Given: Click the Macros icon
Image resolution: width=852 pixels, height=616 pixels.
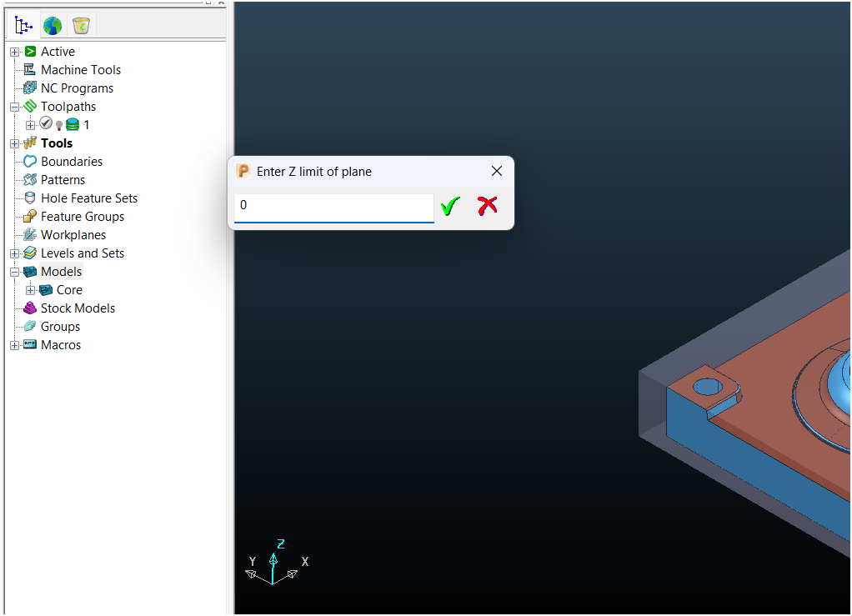Looking at the screenshot, I should 30,344.
